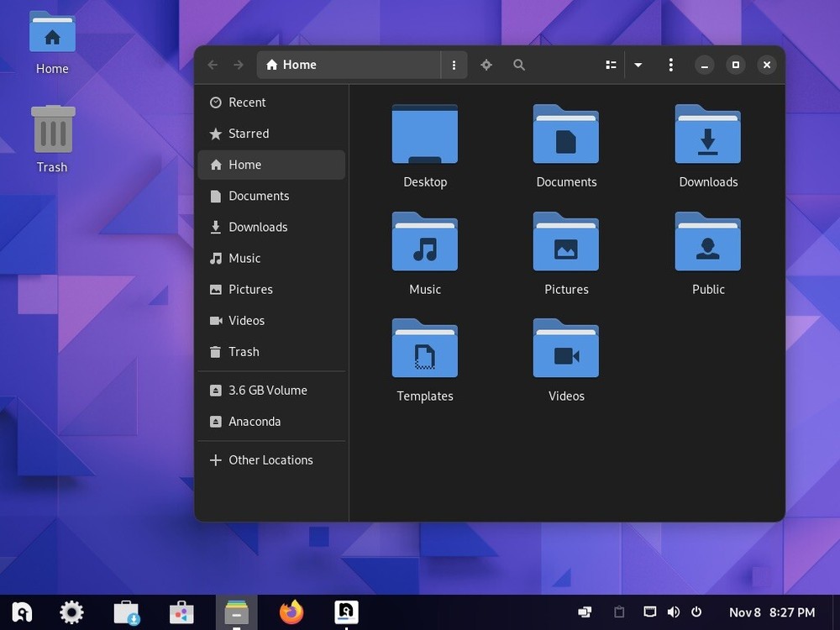
Task: Open the view sorting dropdown arrow
Action: 638,65
